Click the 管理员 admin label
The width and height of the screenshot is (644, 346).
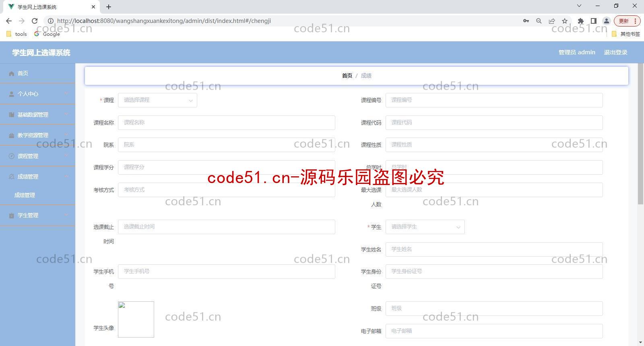[x=577, y=52]
